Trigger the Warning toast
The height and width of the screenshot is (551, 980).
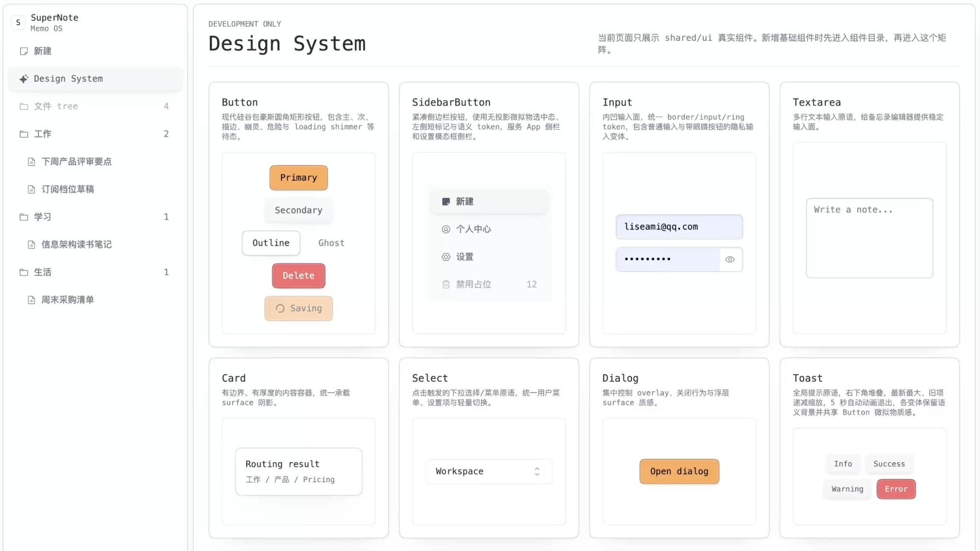point(847,489)
